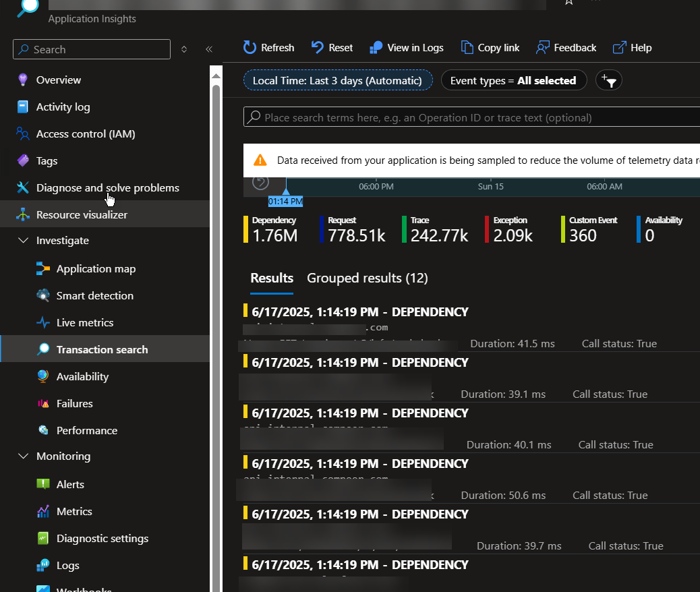This screenshot has width=700, height=592.
Task: Click the Refresh toolbar icon
Action: tap(250, 47)
